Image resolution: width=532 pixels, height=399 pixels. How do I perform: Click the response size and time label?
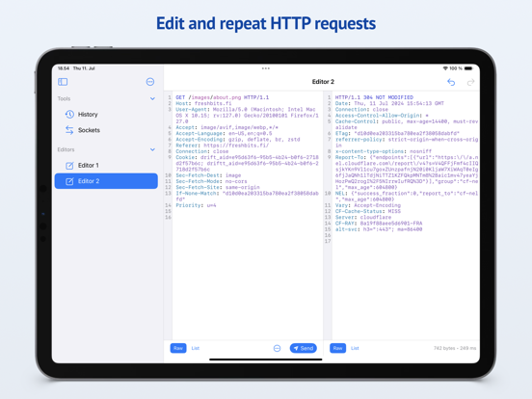tap(455, 348)
